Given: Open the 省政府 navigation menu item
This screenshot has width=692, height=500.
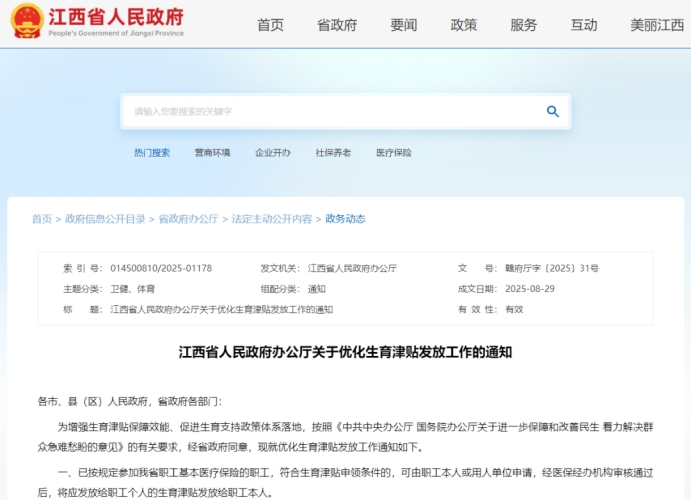Looking at the screenshot, I should coord(337,25).
